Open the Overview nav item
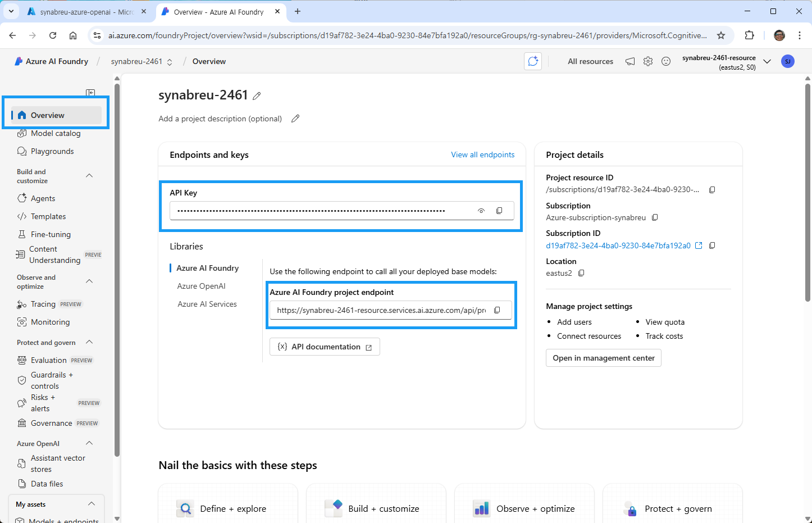 point(56,115)
